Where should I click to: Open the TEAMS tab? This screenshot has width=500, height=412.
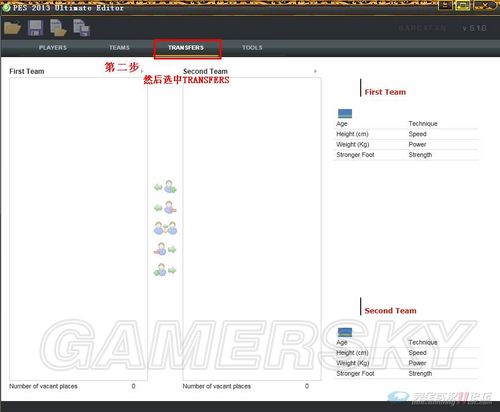pos(119,48)
